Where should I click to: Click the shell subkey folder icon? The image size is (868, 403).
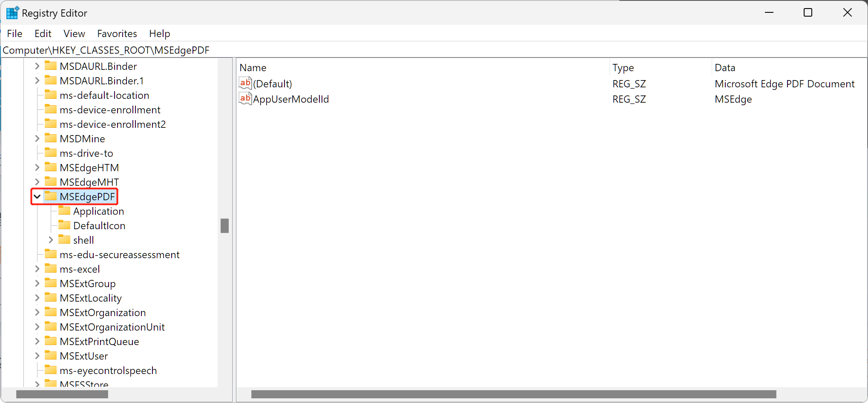(64, 240)
